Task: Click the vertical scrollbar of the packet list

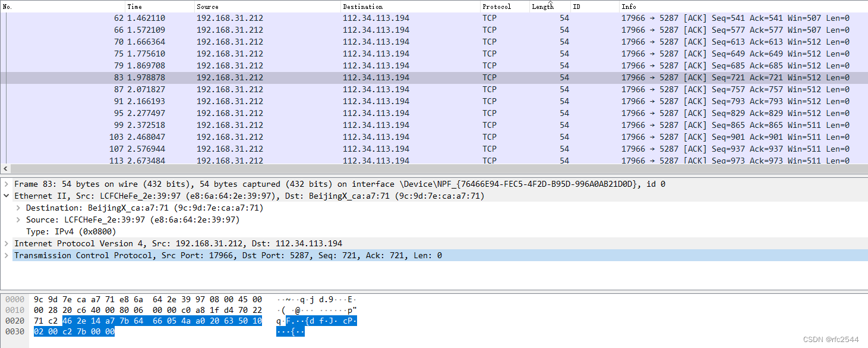Action: 864,89
